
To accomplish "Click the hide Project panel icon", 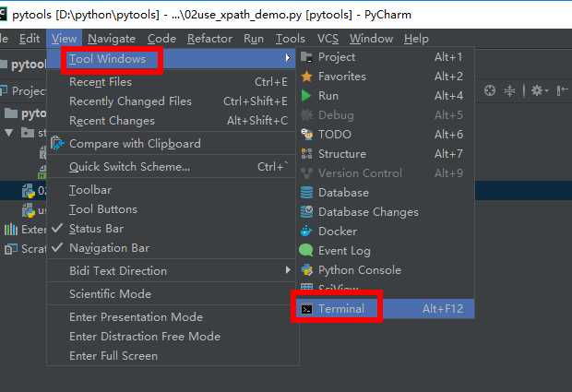I will point(562,90).
